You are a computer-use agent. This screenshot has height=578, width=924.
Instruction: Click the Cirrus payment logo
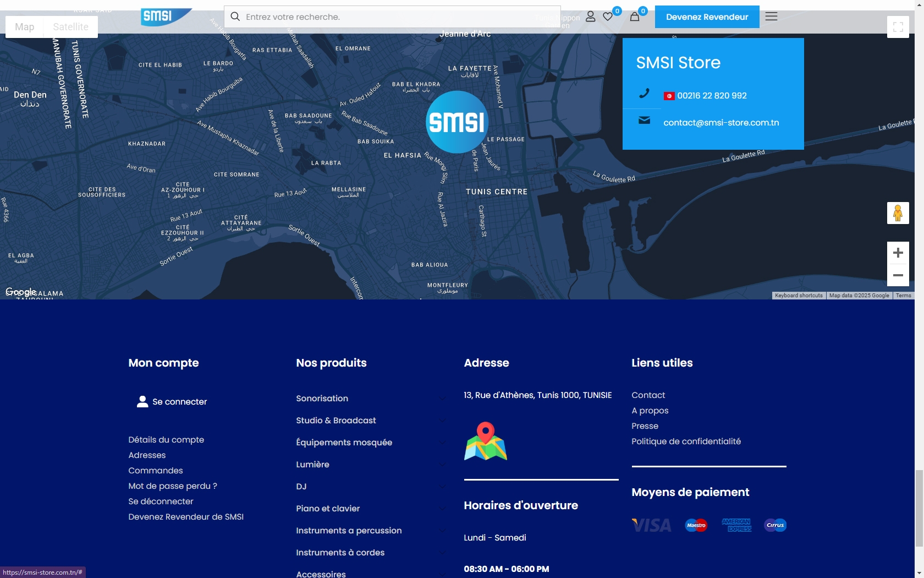click(x=775, y=526)
